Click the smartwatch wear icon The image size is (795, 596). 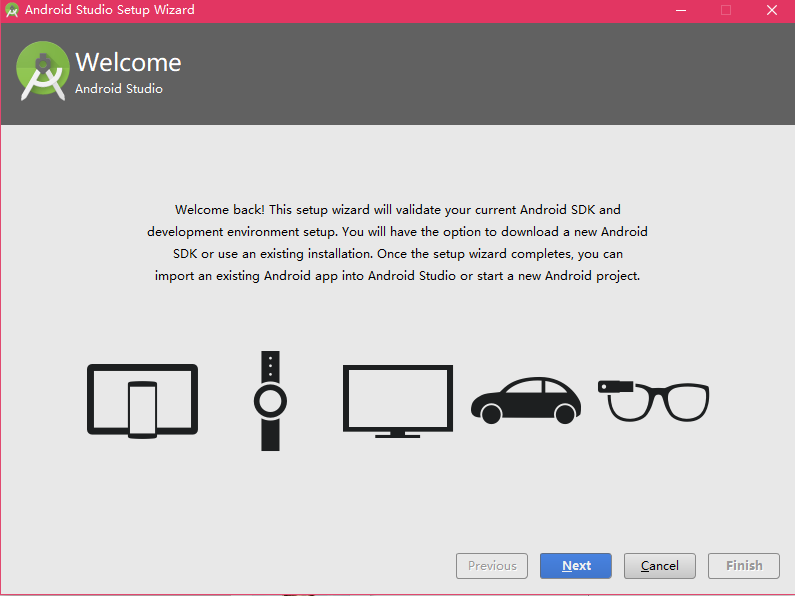pos(270,400)
